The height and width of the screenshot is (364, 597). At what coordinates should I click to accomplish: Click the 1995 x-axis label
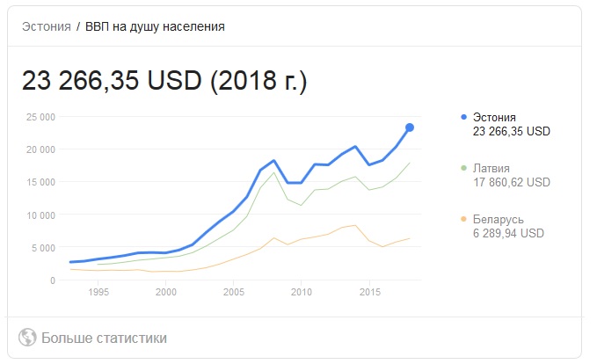(98, 292)
